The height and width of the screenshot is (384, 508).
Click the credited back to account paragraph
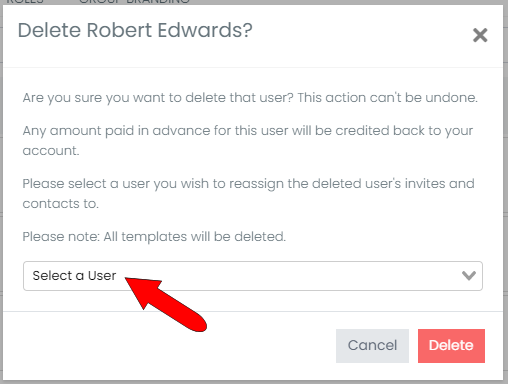tap(248, 140)
